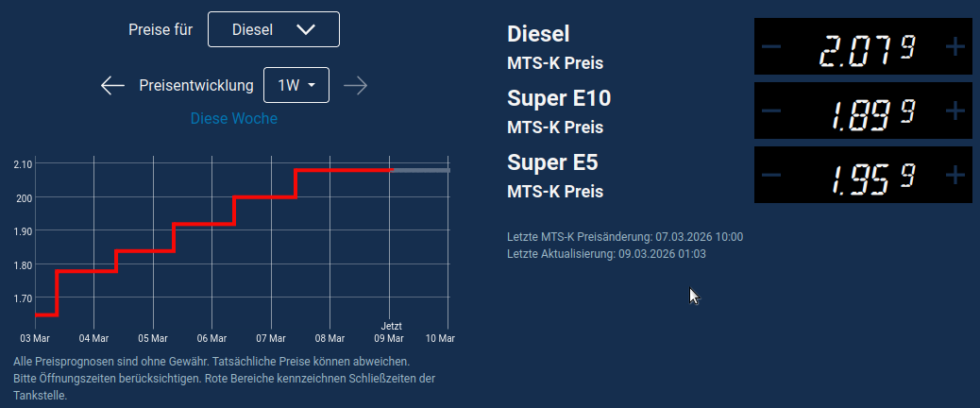Click the right arrow for next week

[x=355, y=86]
